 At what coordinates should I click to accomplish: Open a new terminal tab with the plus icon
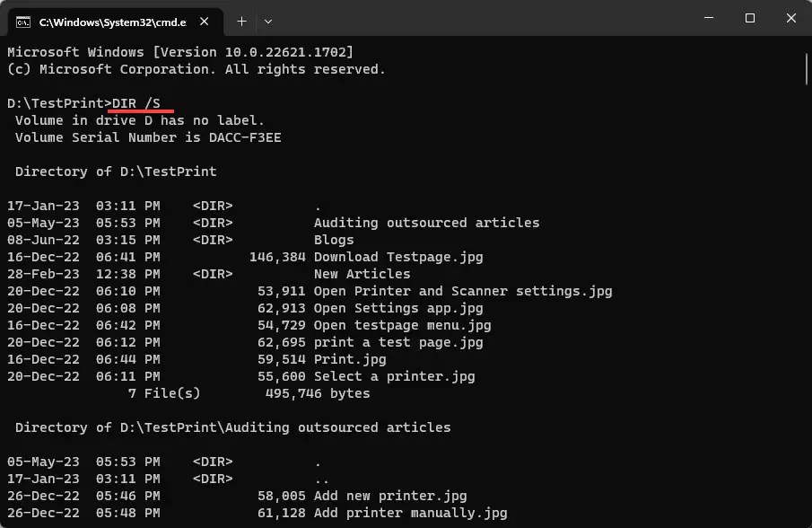240,21
